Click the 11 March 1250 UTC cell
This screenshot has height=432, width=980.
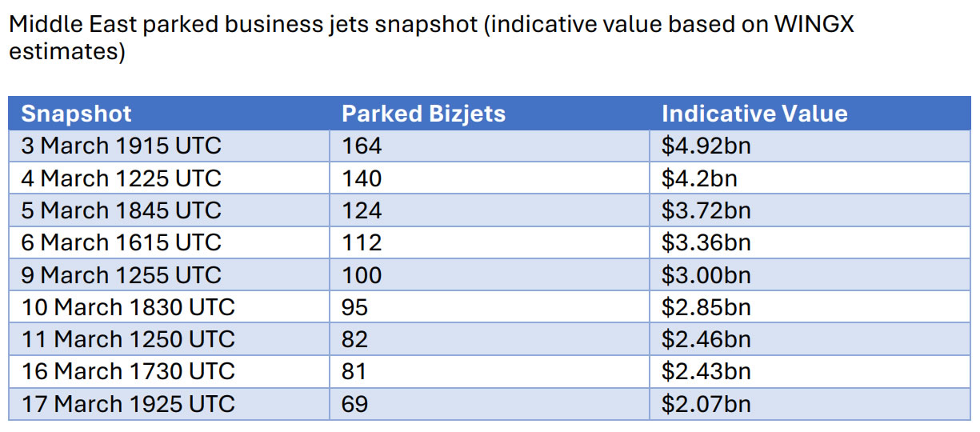(128, 339)
